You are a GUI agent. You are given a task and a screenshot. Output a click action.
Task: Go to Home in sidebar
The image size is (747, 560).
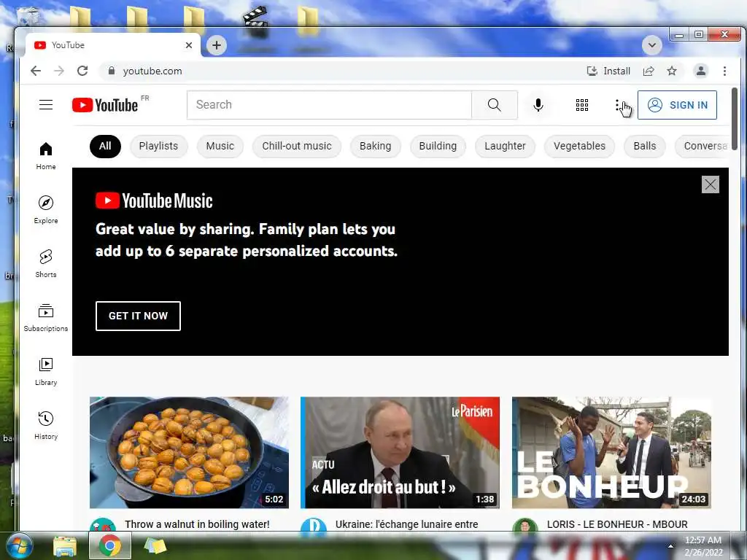click(x=46, y=156)
